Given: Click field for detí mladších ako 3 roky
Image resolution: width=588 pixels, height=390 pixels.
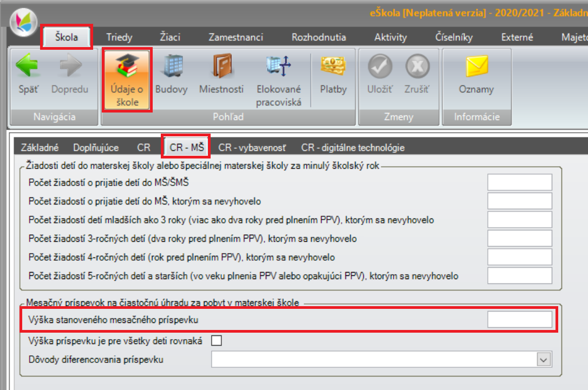Looking at the screenshot, I should click(x=520, y=220).
